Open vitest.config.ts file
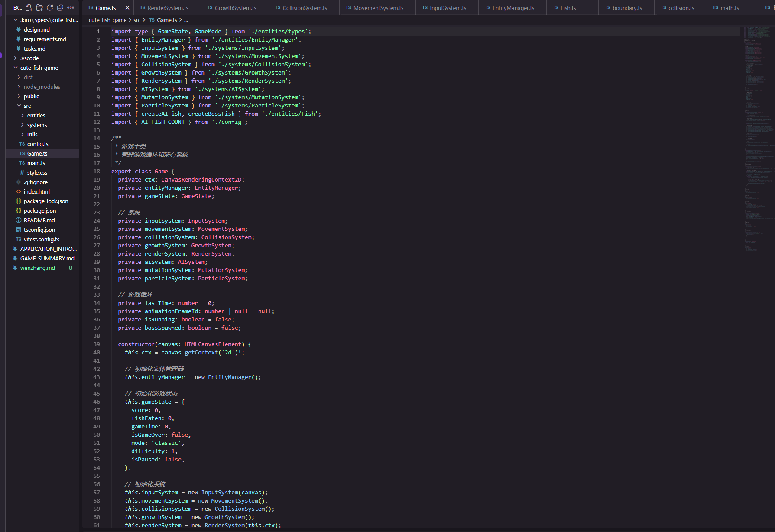 tap(42, 239)
